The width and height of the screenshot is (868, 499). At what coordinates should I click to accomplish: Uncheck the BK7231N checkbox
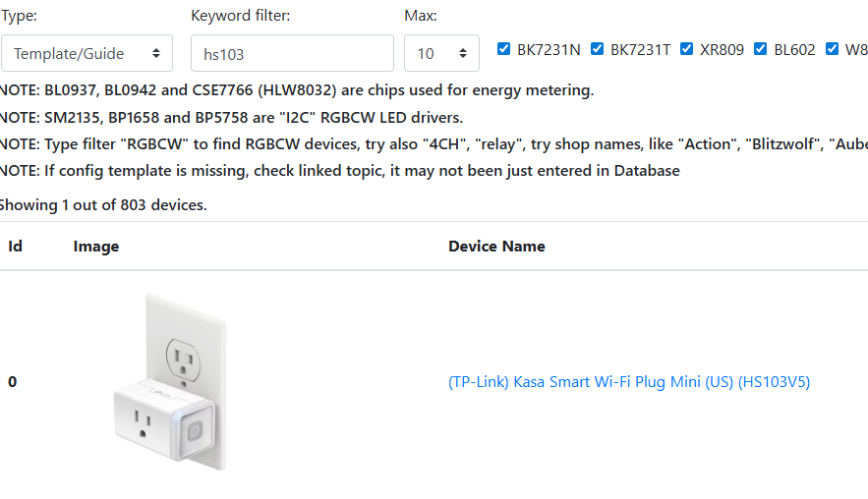coord(504,49)
